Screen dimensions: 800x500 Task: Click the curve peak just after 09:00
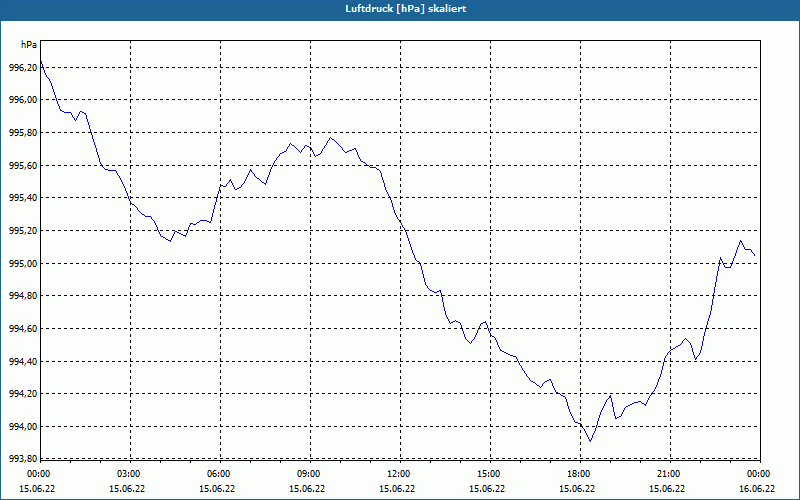331,137
